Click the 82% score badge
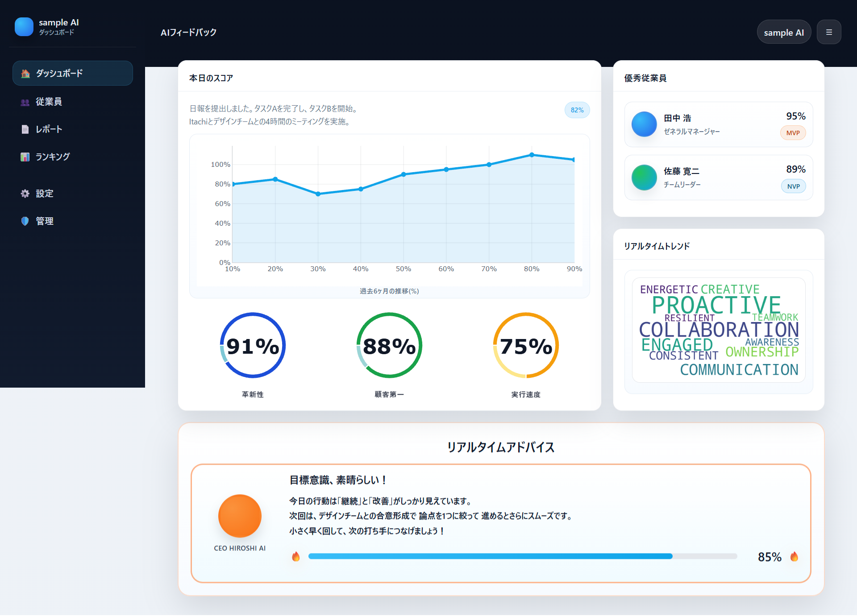This screenshot has width=857, height=616. pos(577,110)
